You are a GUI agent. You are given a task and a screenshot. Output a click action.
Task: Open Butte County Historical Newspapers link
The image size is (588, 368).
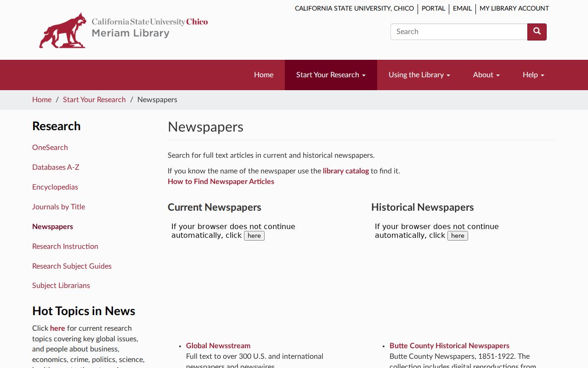(x=449, y=346)
